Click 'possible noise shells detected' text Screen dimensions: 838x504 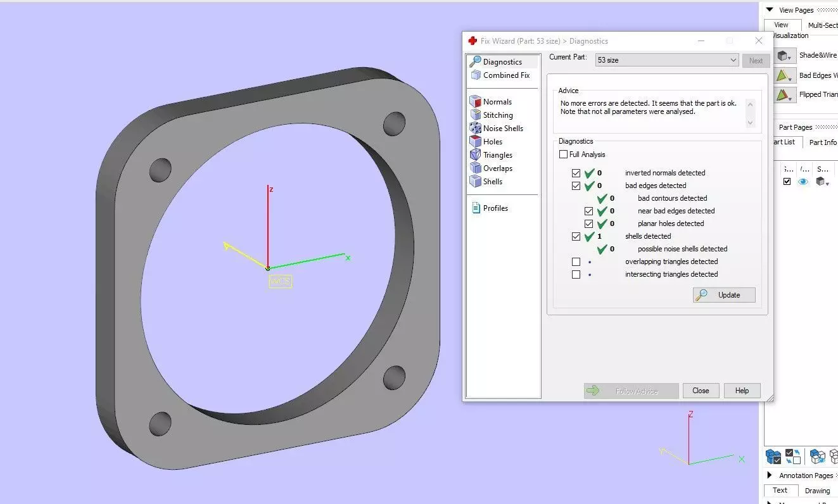pyautogui.click(x=682, y=249)
